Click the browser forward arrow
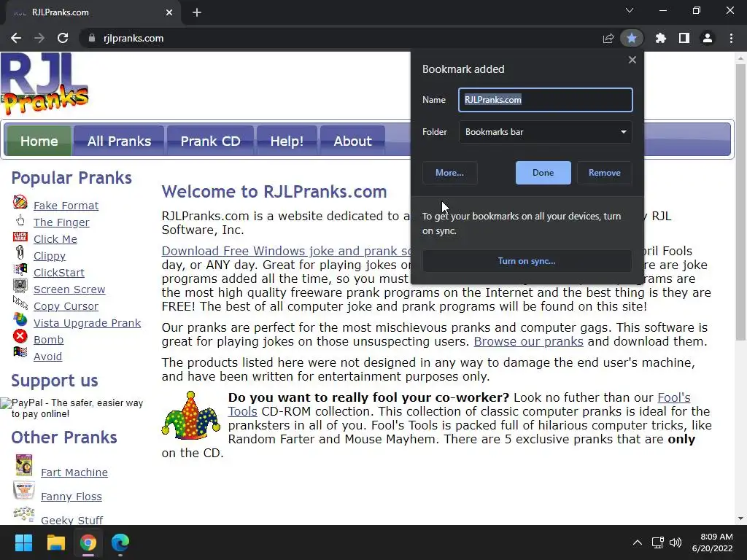This screenshot has width=747, height=560. click(x=39, y=38)
